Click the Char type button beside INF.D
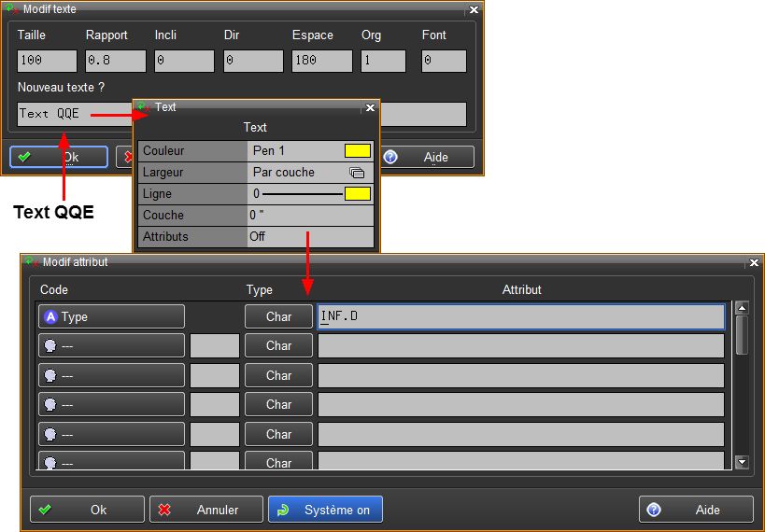 pos(278,316)
